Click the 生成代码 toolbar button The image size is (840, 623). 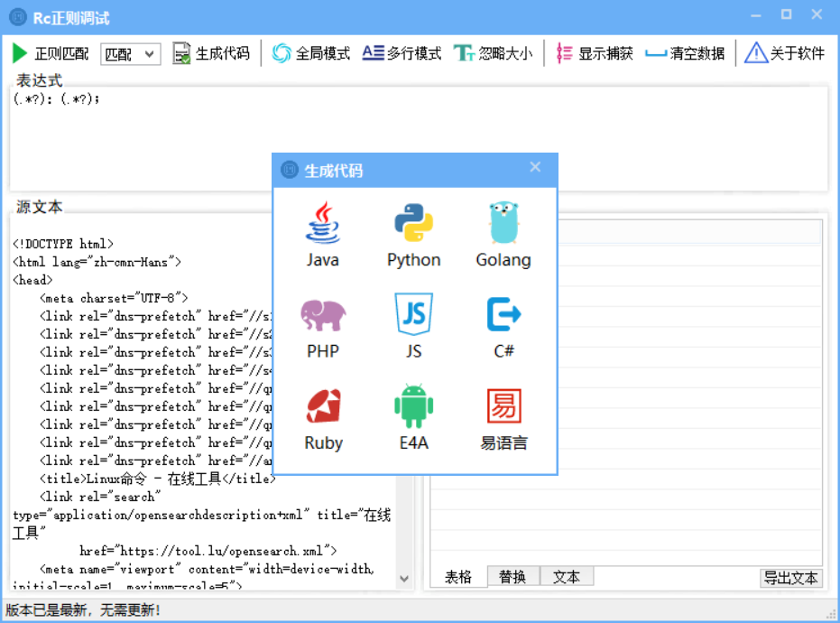(x=211, y=53)
